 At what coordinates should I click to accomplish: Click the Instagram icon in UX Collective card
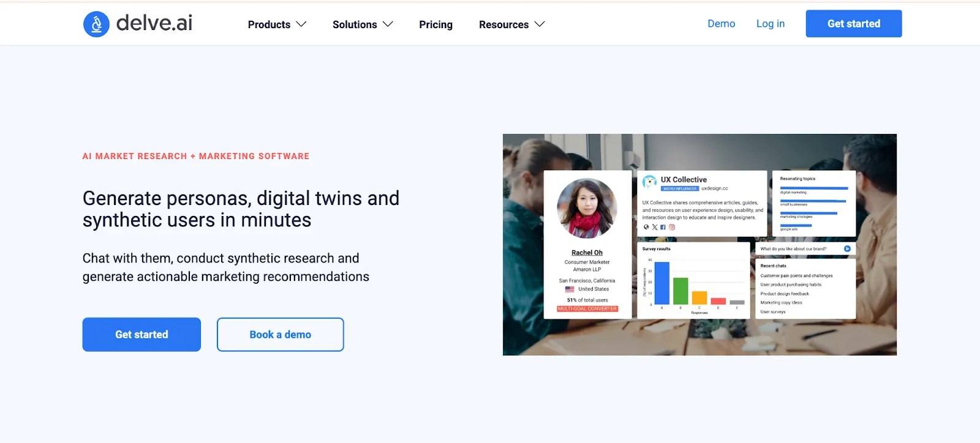tap(671, 227)
